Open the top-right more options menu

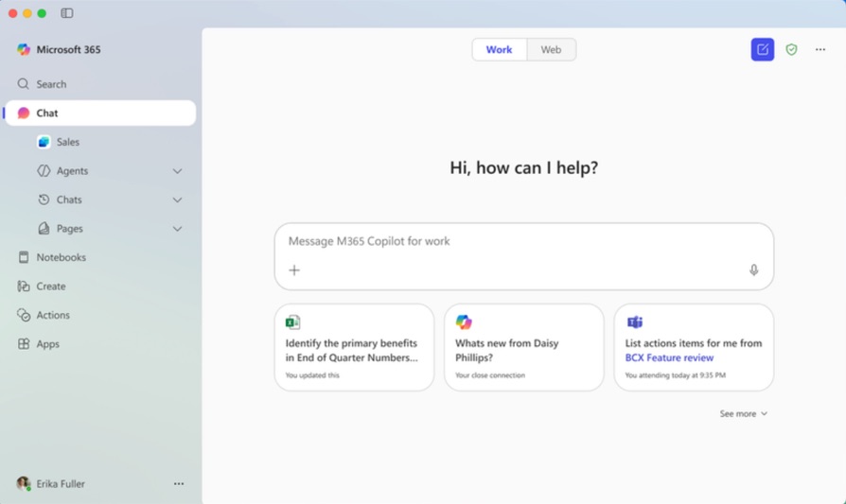(820, 49)
